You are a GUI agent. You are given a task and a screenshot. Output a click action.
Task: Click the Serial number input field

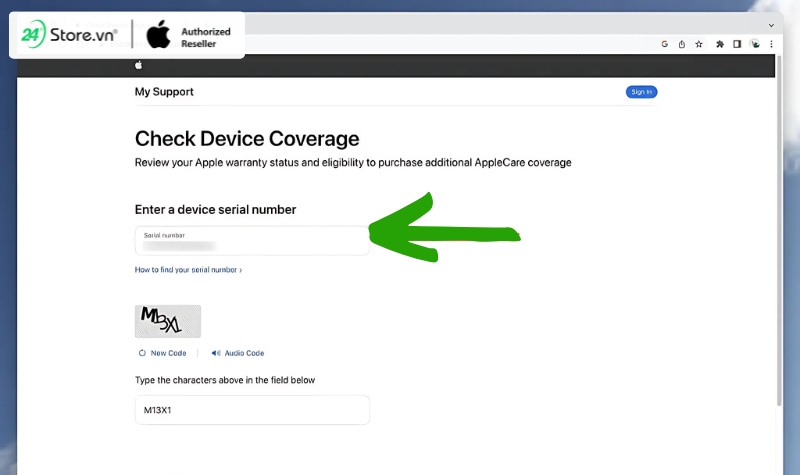252,240
